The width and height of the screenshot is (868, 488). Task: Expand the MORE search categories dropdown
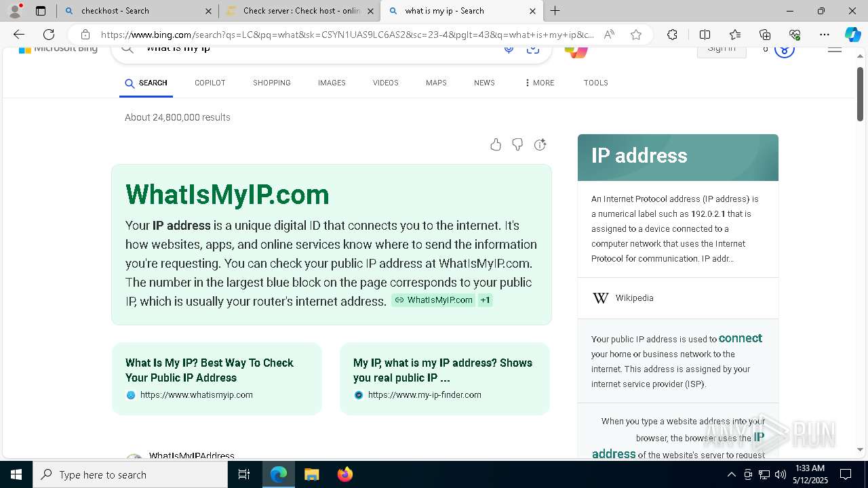[x=540, y=83]
